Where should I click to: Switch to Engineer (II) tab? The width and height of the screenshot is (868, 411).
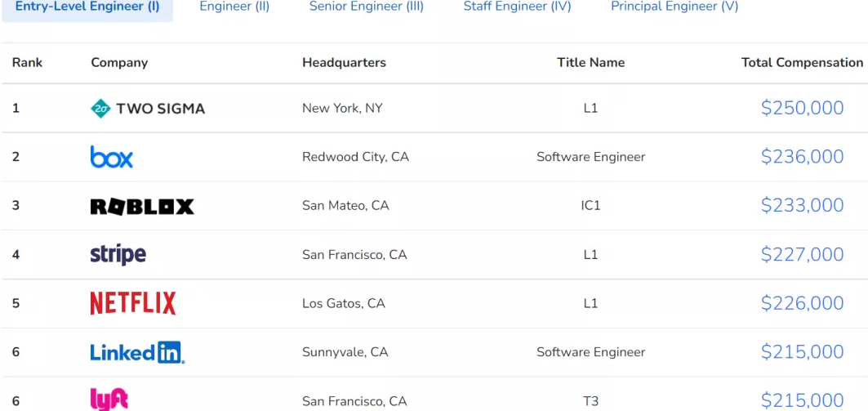(234, 7)
